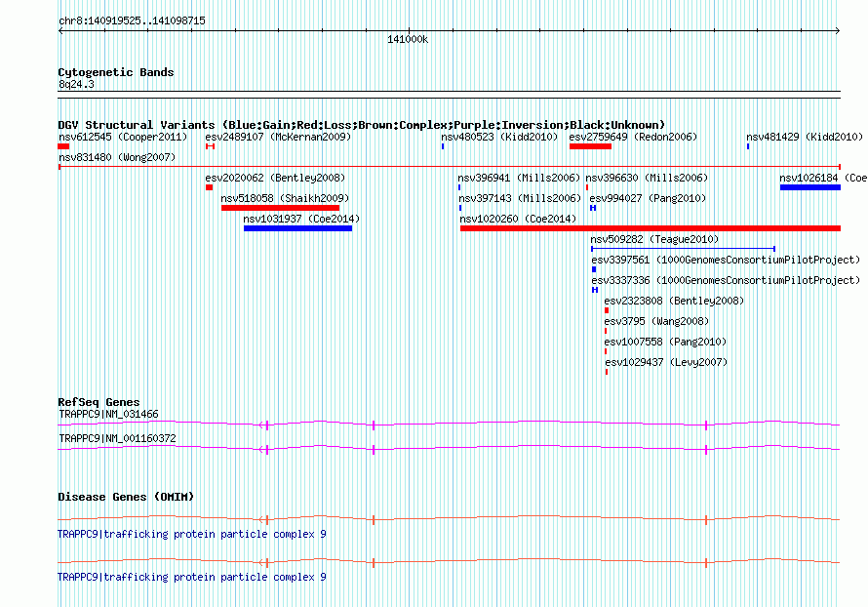Click the DGV Structural Variants track heading
Viewport: 868px width, 607px height.
click(x=362, y=125)
